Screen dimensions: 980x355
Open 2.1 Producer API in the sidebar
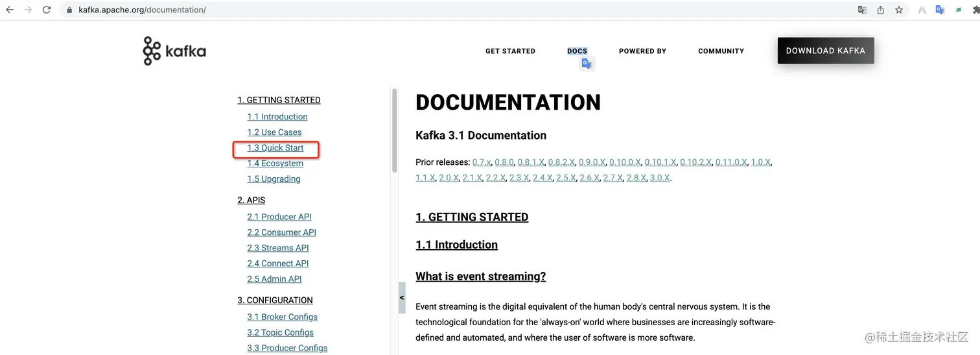point(279,217)
